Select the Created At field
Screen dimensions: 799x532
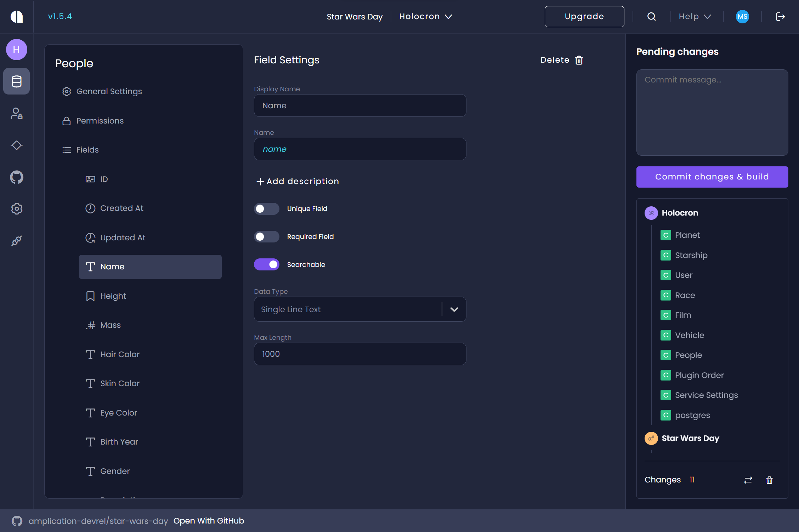pyautogui.click(x=150, y=208)
